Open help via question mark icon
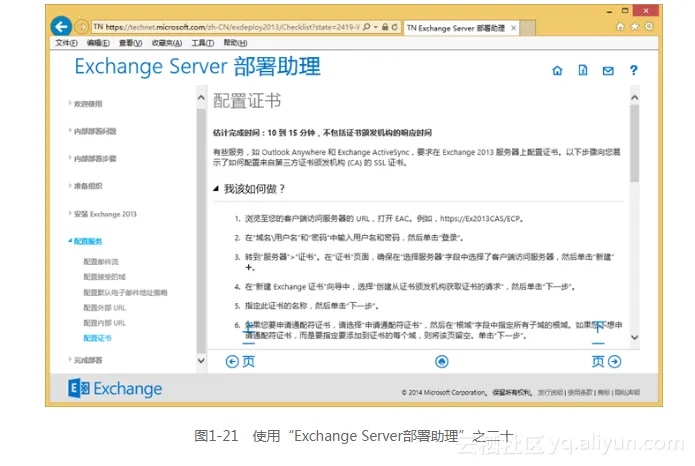695x466 pixels. click(633, 71)
